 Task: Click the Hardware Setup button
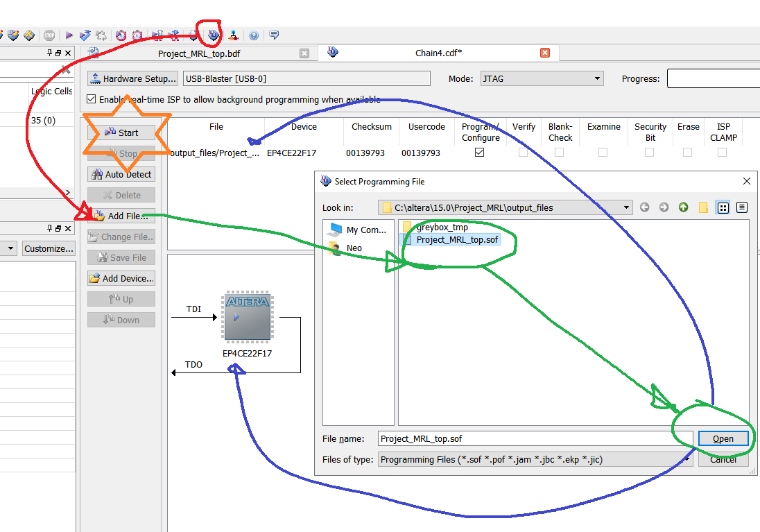point(132,78)
